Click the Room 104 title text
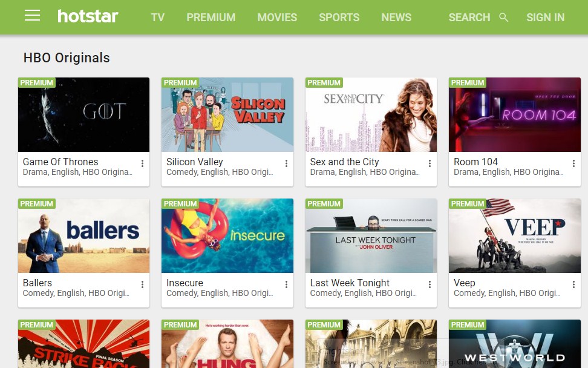588x368 pixels. (475, 162)
